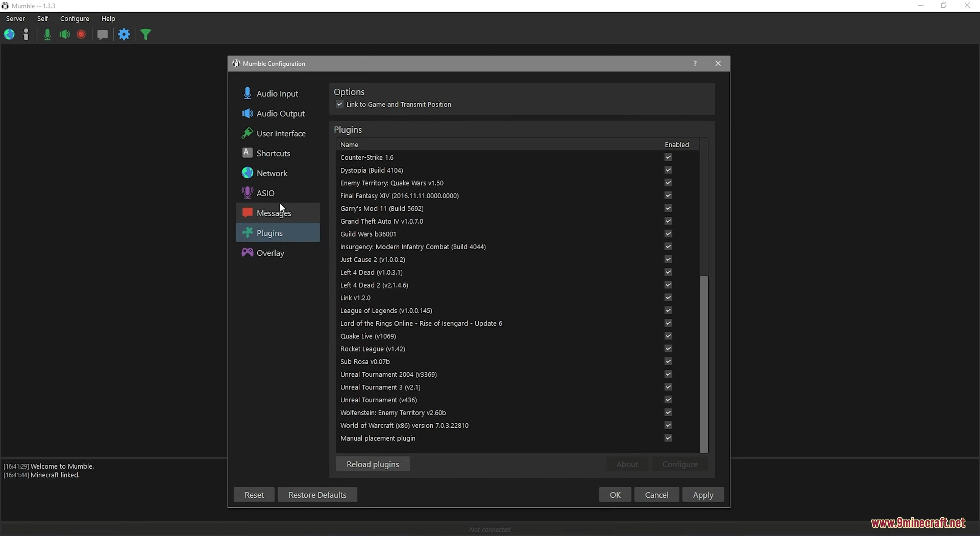980x536 pixels.
Task: Open the Network settings page
Action: tap(278, 173)
